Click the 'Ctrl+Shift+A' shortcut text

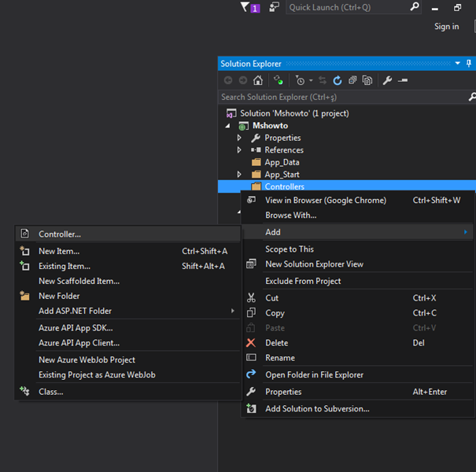coord(205,251)
